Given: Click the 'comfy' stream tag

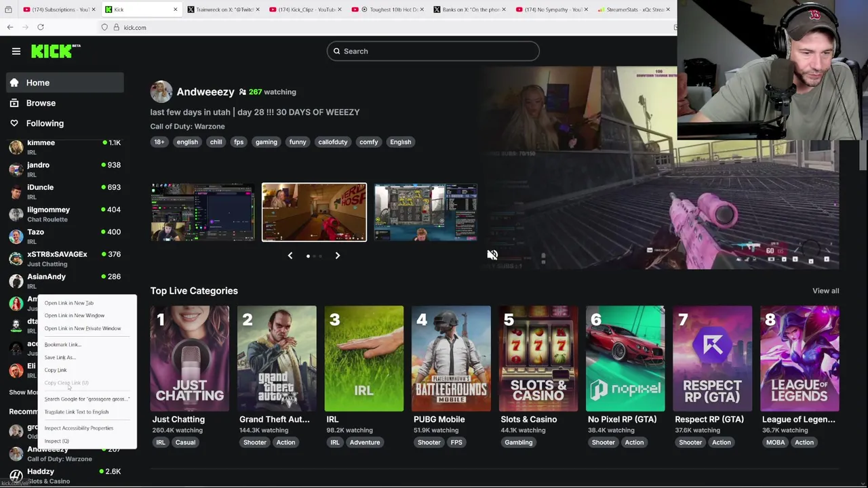Looking at the screenshot, I should pos(369,142).
